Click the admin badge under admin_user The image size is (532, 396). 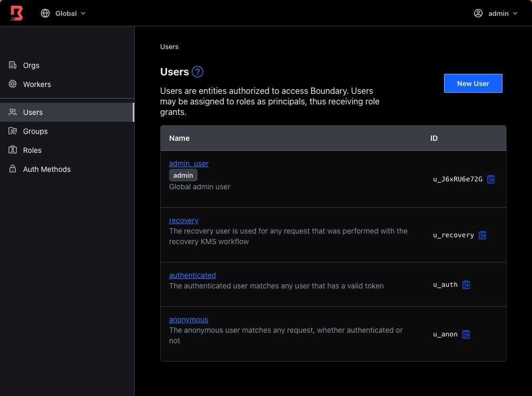pos(183,175)
